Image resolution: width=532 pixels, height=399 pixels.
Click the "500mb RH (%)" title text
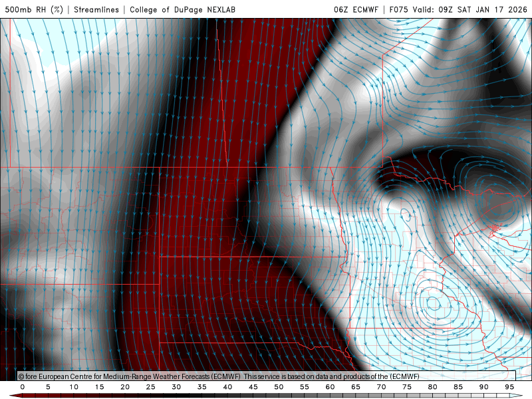[34, 9]
